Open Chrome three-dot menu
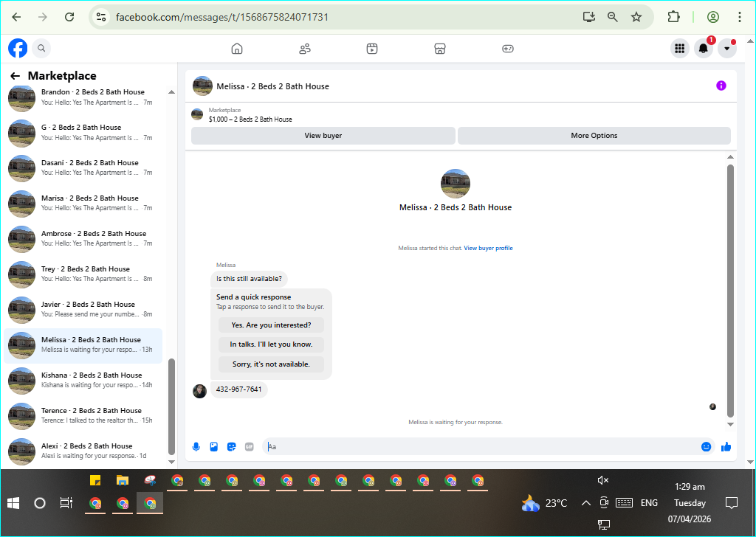 click(739, 17)
